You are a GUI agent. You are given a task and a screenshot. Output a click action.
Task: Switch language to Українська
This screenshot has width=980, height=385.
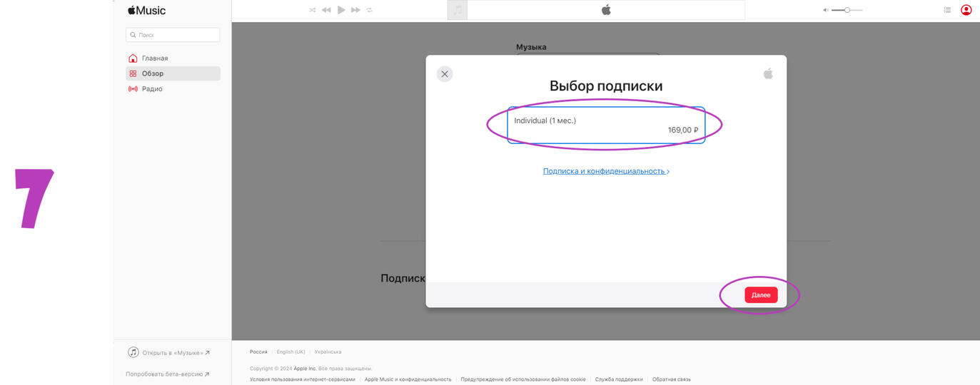pyautogui.click(x=328, y=351)
